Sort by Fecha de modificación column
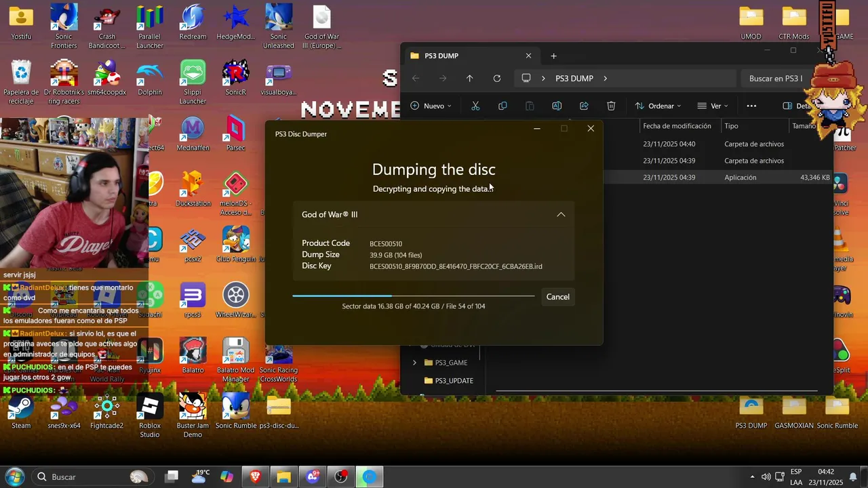 pyautogui.click(x=677, y=126)
